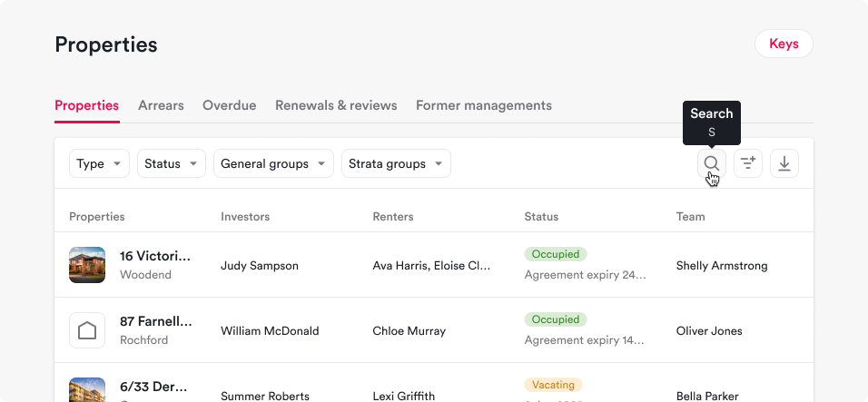This screenshot has width=868, height=402.
Task: Open the Renewals & reviews tab
Action: pos(336,105)
